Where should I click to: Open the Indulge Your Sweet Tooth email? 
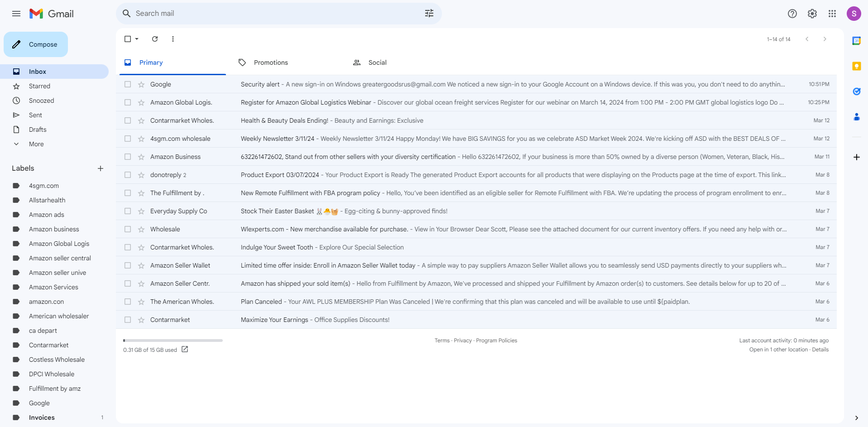pos(476,247)
